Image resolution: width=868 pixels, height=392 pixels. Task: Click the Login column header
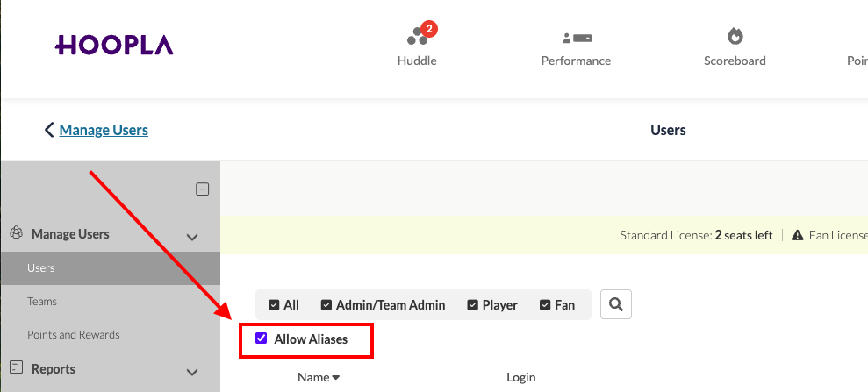coord(521,378)
